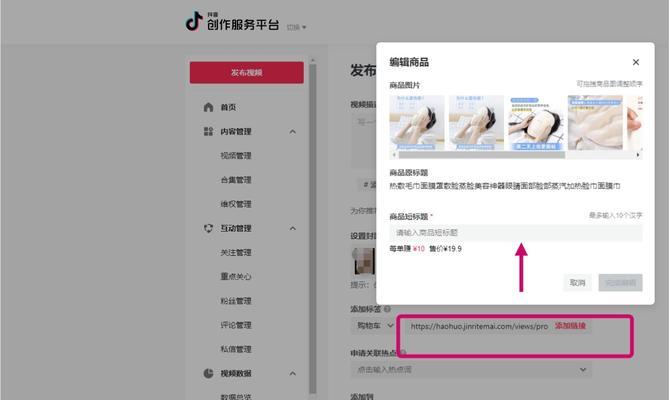Click the 商品短标题 input field
Image resolution: width=670 pixels, height=400 pixels.
pyautogui.click(x=515, y=232)
